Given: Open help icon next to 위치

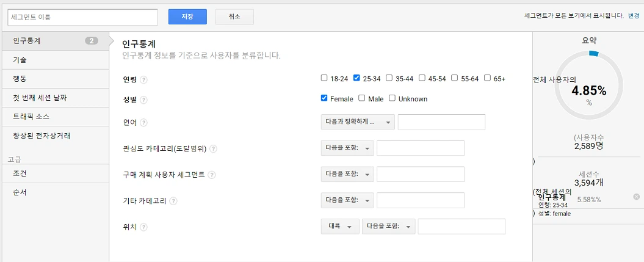Looking at the screenshot, I should (x=143, y=227).
